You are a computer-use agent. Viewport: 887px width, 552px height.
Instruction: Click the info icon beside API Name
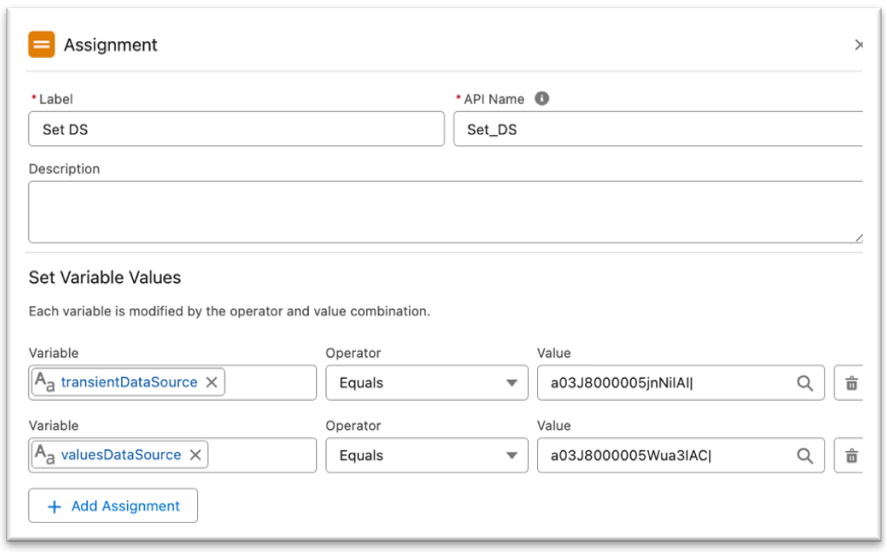coord(542,99)
